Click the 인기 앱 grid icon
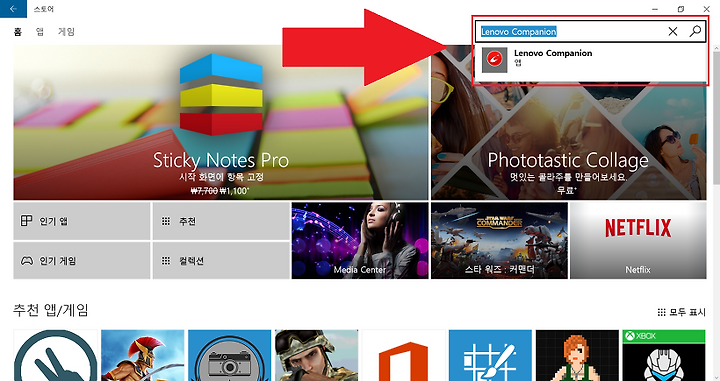Viewport: 720px width, 381px height. pyautogui.click(x=26, y=221)
